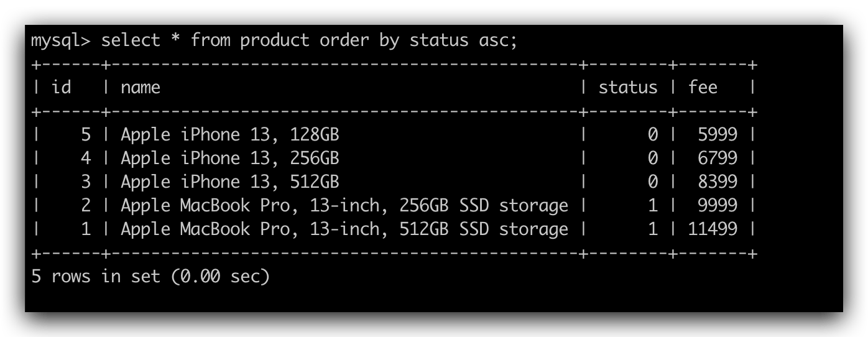Viewport: 868px width, 337px height.
Task: Click the 'status' column header
Action: [627, 88]
